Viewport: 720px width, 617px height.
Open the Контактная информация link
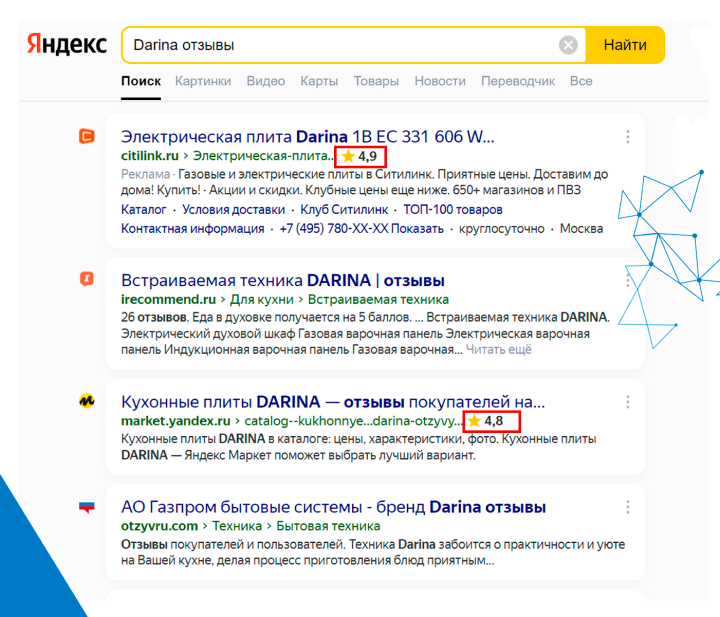click(193, 229)
